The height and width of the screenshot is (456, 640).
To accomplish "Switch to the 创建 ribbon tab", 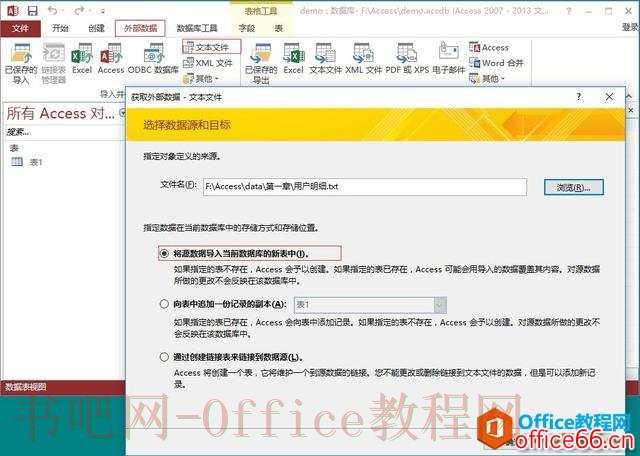I will tap(96, 28).
